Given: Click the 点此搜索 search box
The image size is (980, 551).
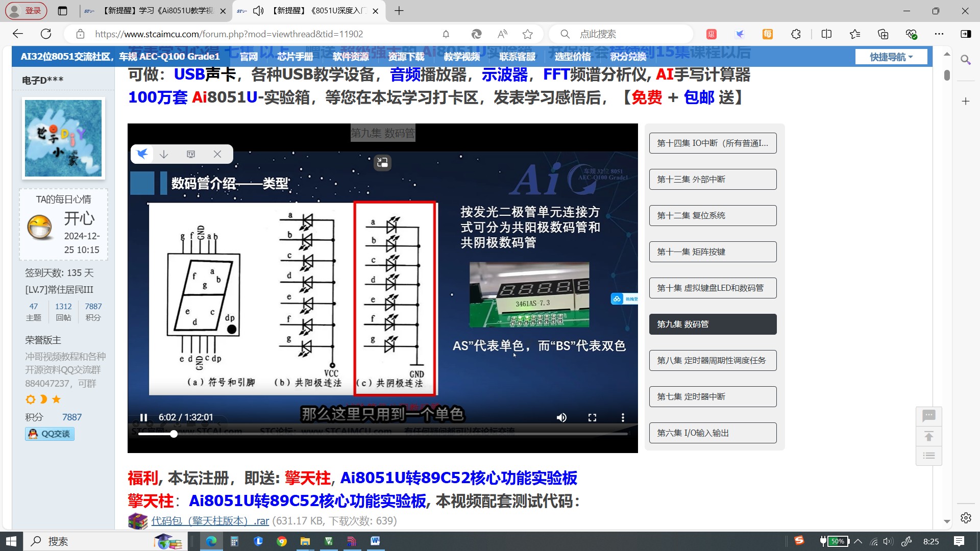Looking at the screenshot, I should tap(620, 34).
